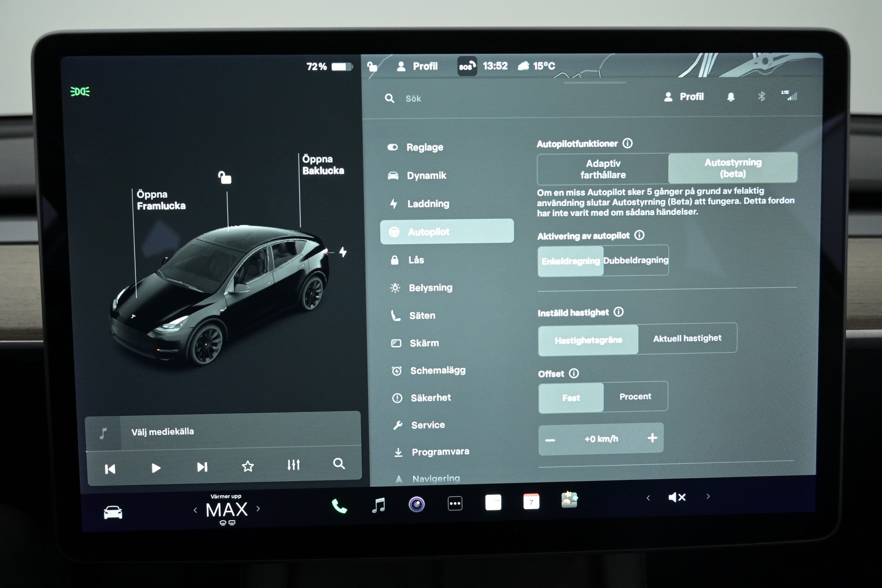Viewport: 882px width, 588px height.
Task: Tap the notification bell icon
Action: 731,97
